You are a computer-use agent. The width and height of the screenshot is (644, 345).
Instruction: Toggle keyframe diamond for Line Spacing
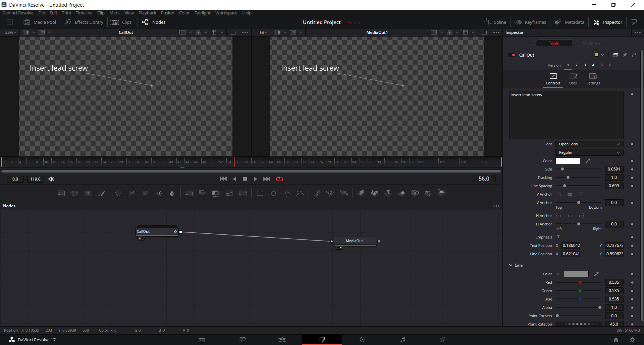pos(632,186)
